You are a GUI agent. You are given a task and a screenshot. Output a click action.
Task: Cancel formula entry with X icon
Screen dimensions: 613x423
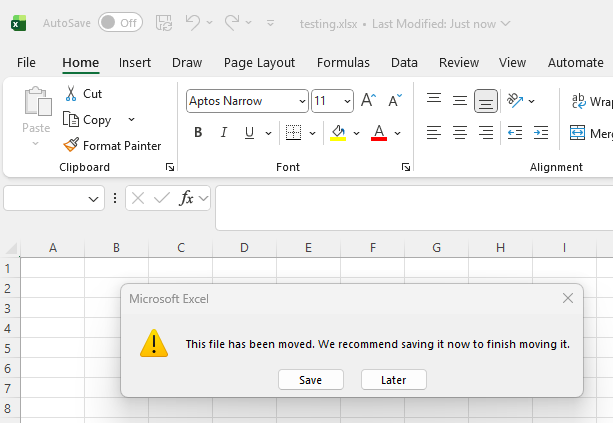pyautogui.click(x=138, y=198)
